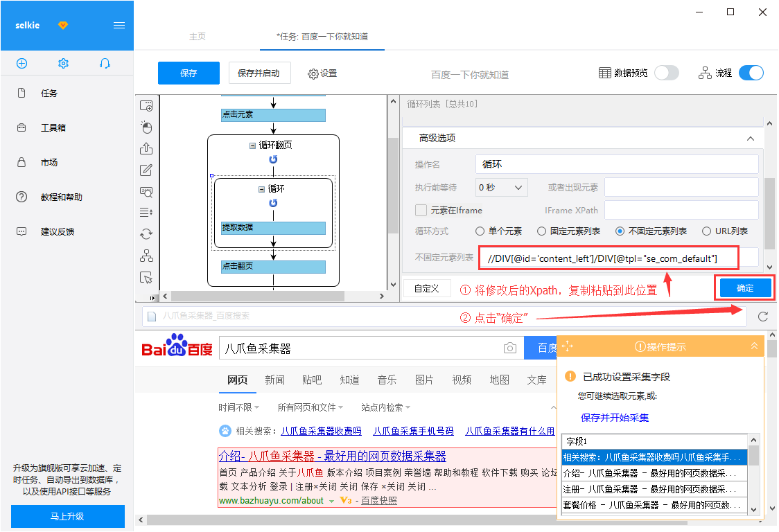Open the 时间不限 filter dropdown
Viewport: 779px width, 532px height.
(239, 407)
